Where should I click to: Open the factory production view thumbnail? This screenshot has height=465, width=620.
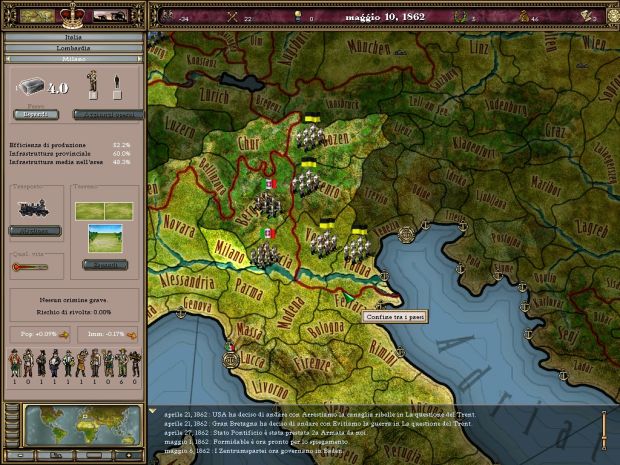pos(110,16)
